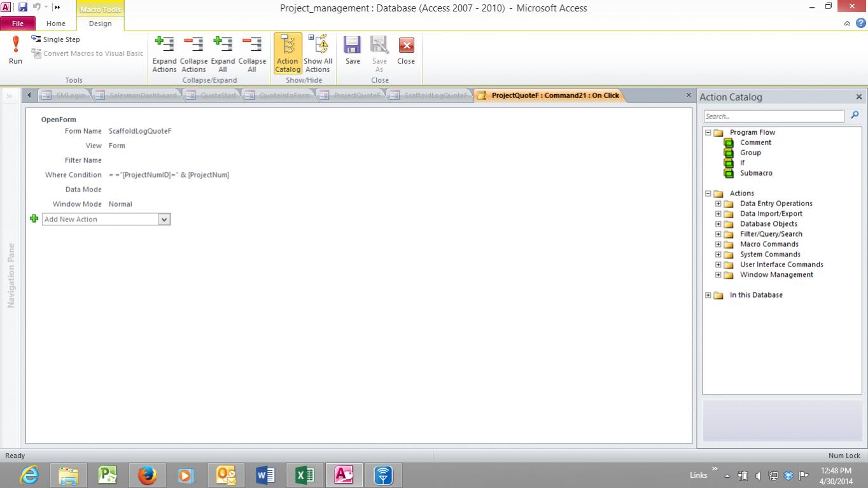
Task: Open Outlook from the taskbar
Action: point(226,475)
